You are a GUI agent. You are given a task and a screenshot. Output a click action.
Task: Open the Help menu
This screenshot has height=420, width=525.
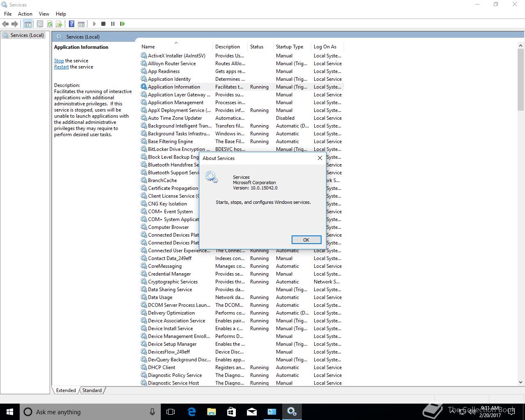tap(61, 14)
